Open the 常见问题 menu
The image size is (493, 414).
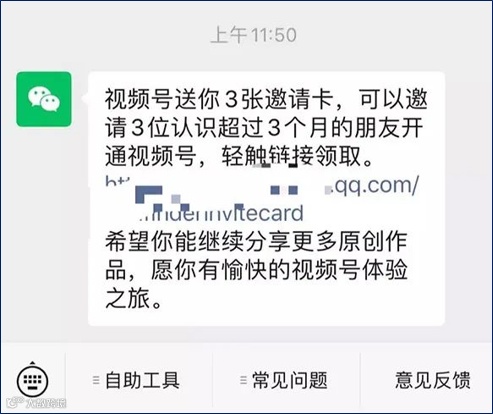click(286, 380)
